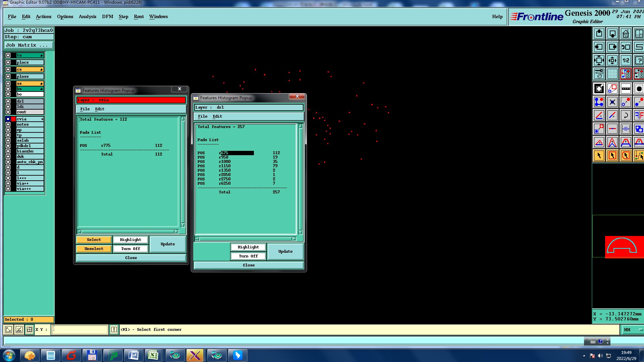Click the rotate arrow editing tool

626,115
